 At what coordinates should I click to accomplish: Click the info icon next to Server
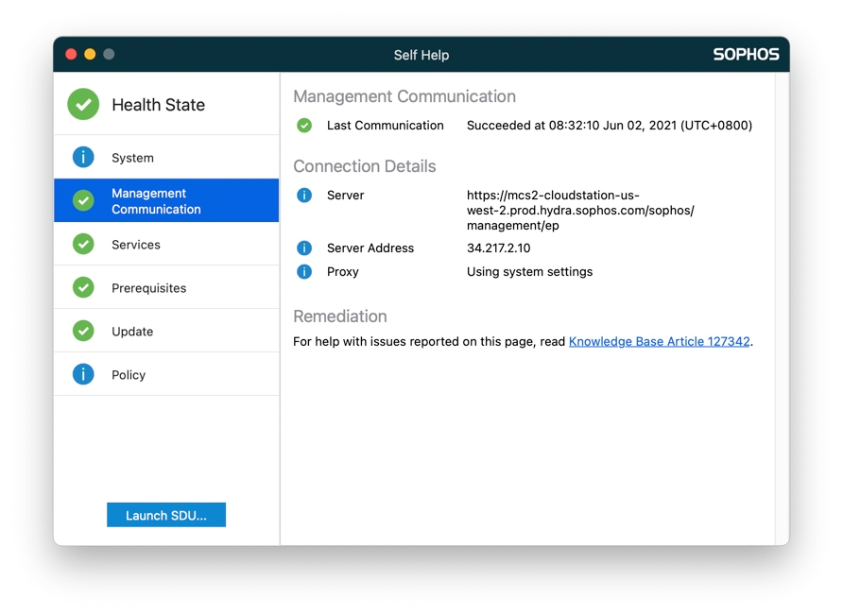tap(303, 195)
